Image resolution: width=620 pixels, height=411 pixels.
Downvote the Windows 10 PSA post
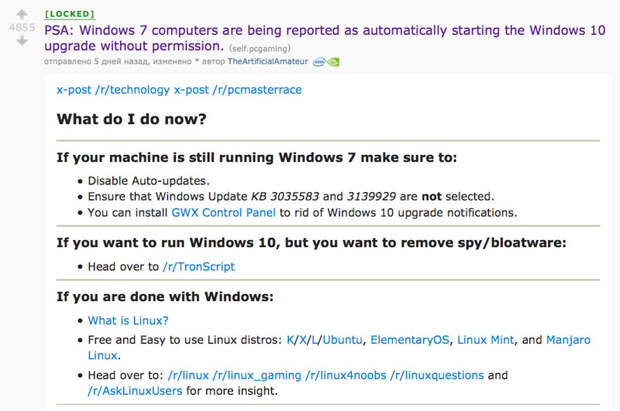point(22,41)
